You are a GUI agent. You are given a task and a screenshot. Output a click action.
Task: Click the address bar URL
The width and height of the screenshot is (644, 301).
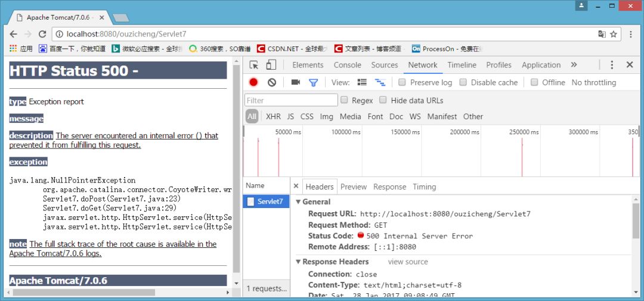pos(126,35)
